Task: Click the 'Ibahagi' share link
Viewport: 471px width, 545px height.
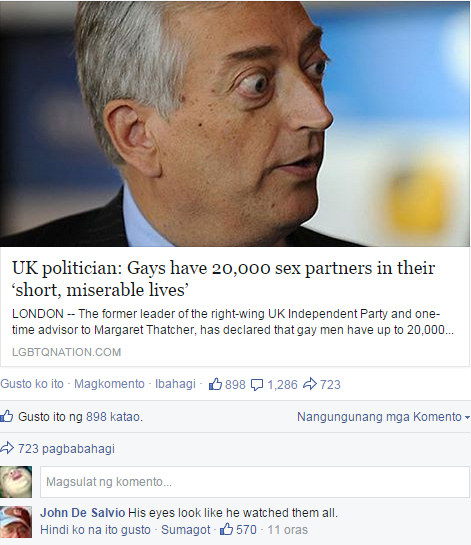Action: pos(175,384)
